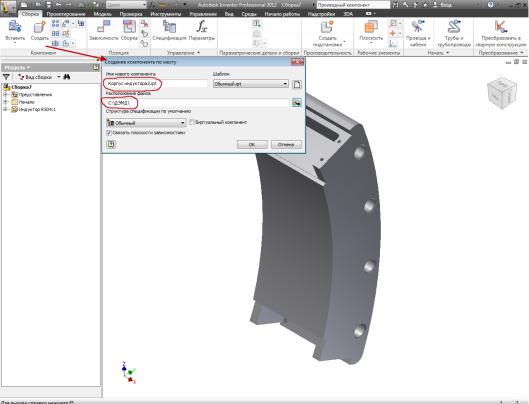Click the file location browse folder icon
The image size is (529, 404).
[297, 102]
